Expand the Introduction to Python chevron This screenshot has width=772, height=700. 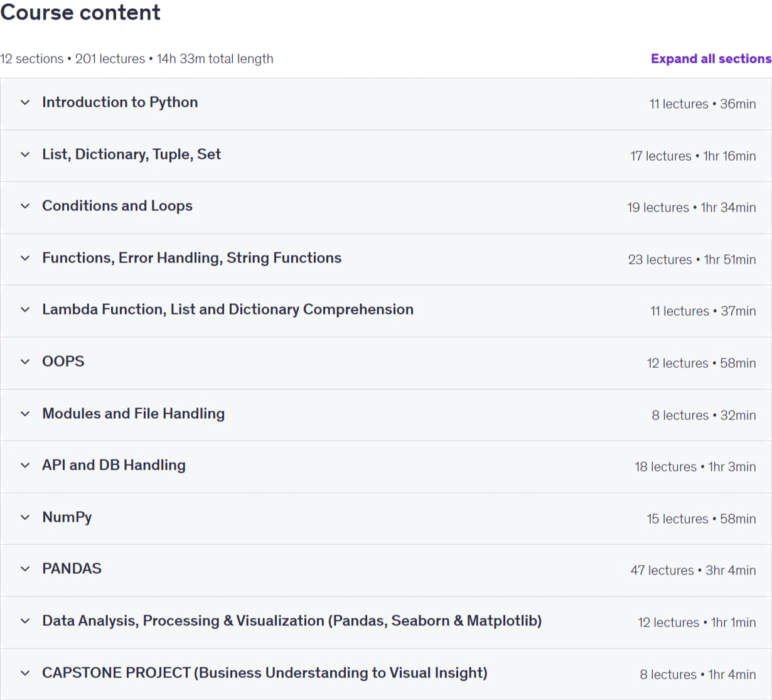point(25,102)
